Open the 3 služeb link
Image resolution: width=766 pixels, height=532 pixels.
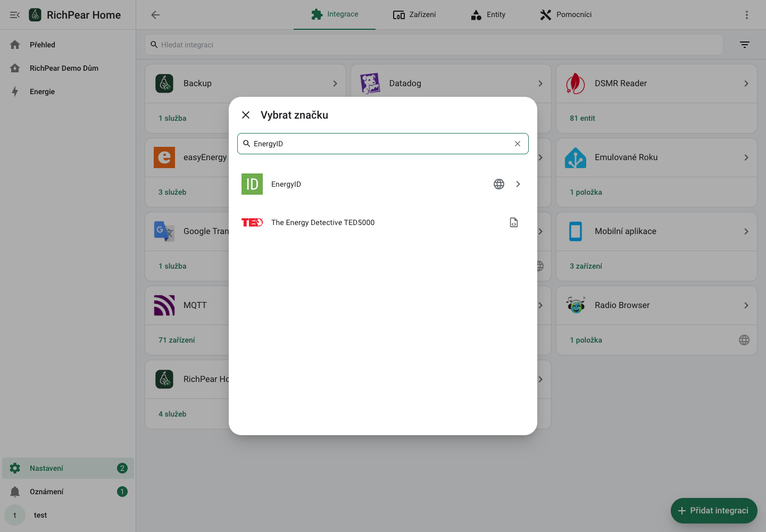click(172, 192)
